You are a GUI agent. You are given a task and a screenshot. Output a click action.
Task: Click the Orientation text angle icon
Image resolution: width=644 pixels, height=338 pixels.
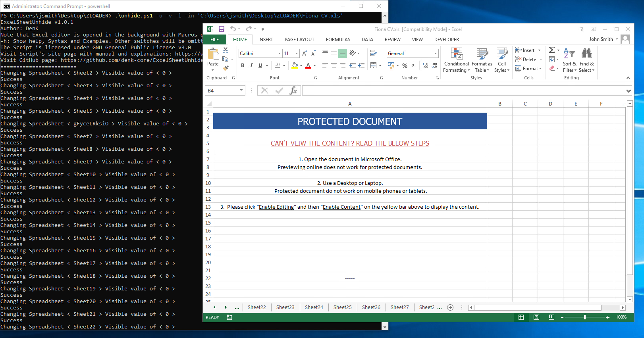[x=353, y=53]
